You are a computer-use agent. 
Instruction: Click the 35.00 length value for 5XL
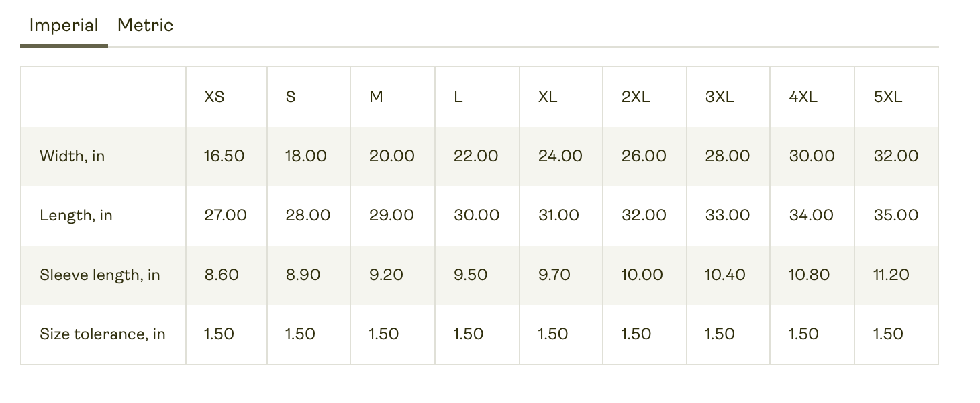(895, 216)
